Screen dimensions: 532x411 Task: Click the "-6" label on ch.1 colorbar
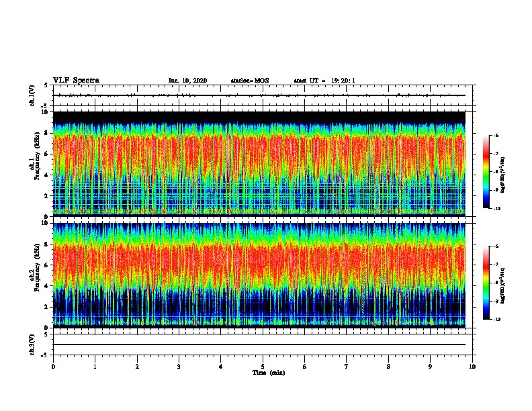click(x=496, y=135)
